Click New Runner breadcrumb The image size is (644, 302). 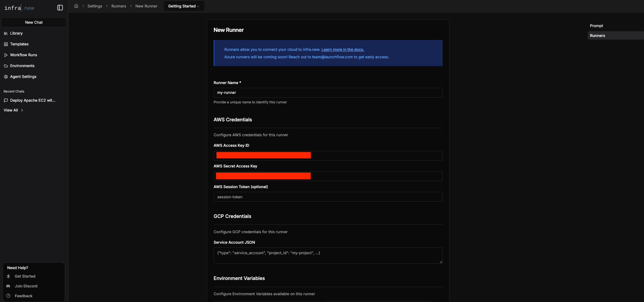pos(146,6)
